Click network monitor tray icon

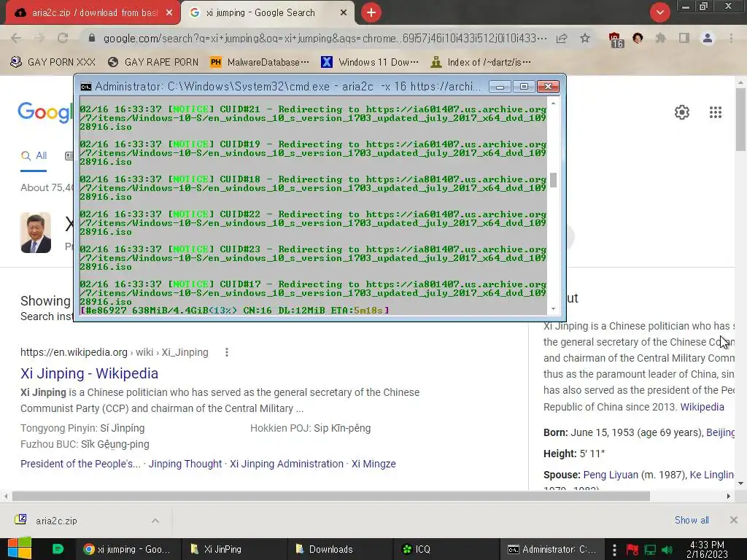pyautogui.click(x=650, y=550)
